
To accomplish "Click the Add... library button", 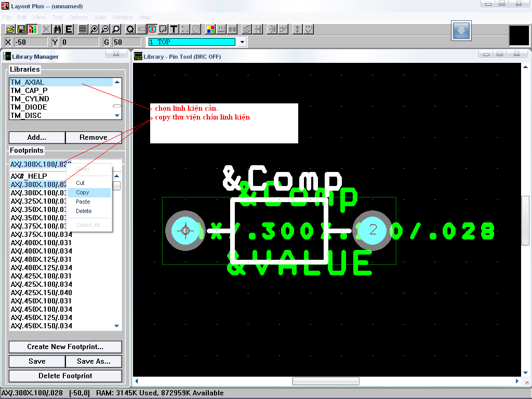I will (37, 137).
